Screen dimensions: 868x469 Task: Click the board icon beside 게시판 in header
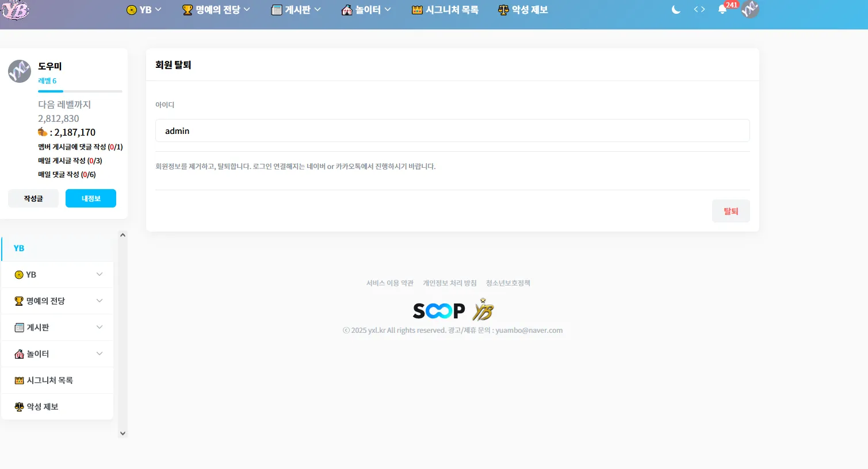coord(277,10)
